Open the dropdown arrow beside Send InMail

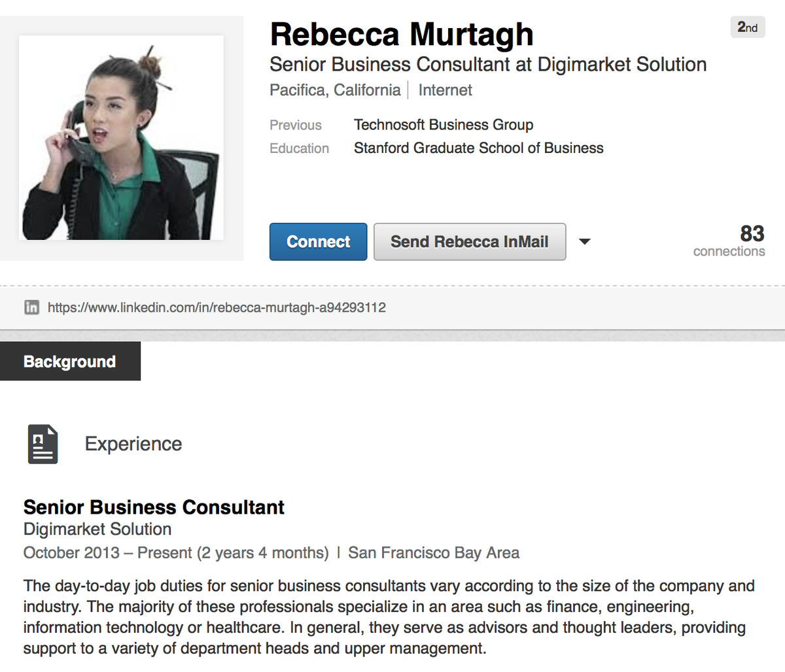tap(585, 242)
